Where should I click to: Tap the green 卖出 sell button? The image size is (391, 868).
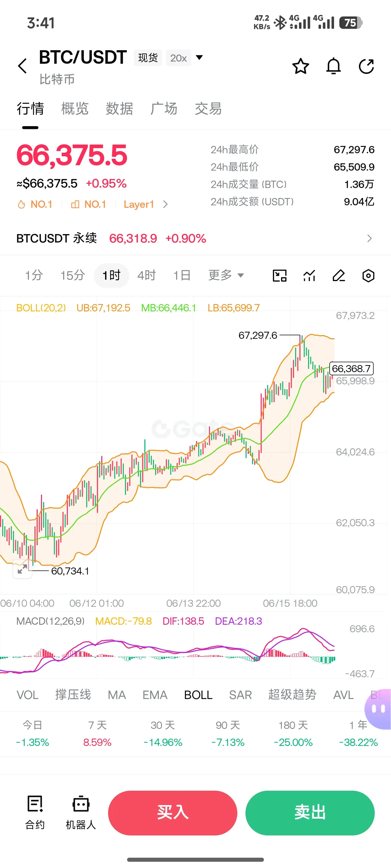click(310, 813)
